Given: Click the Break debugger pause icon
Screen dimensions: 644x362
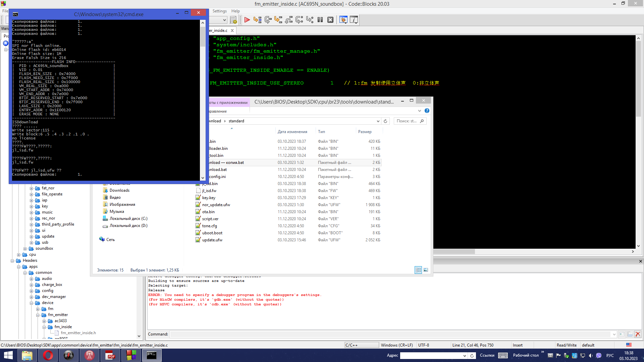Looking at the screenshot, I should (320, 20).
